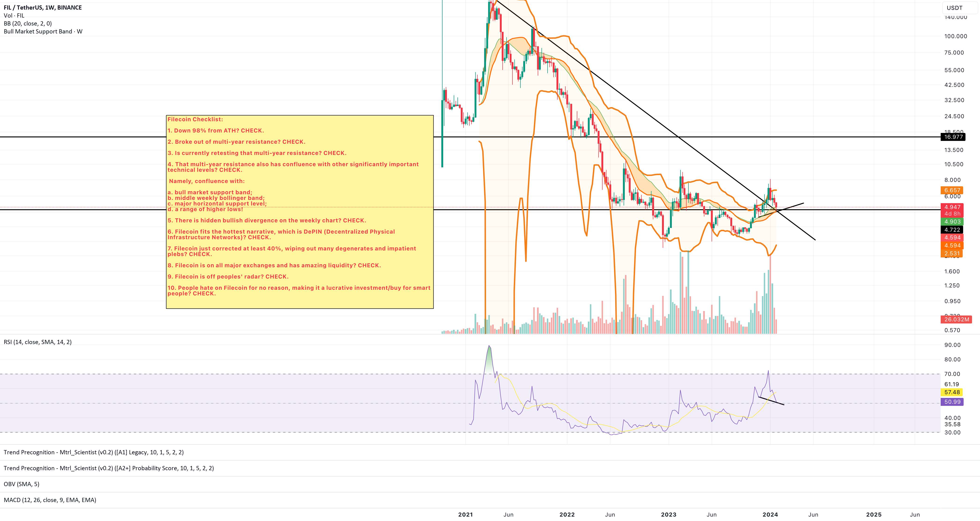Click the orange 4.594 price label

952,246
